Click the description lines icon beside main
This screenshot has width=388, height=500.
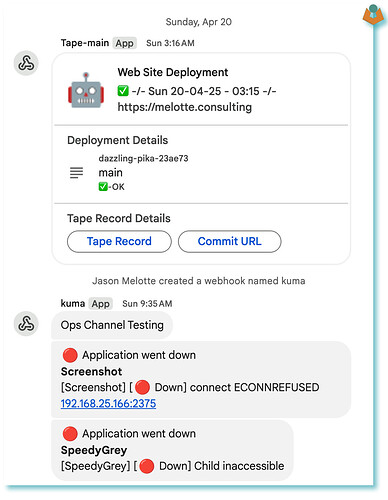tap(76, 173)
